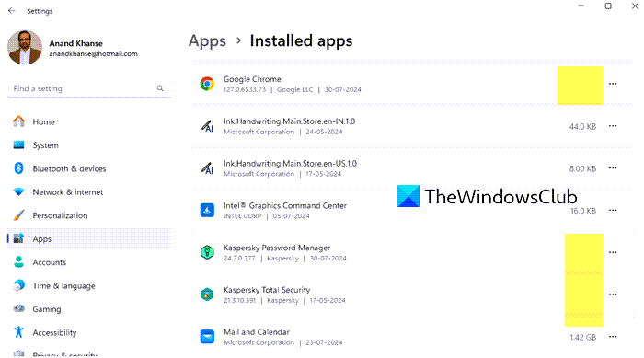Click the Ink.Handwriting en-US app icon

click(x=207, y=168)
